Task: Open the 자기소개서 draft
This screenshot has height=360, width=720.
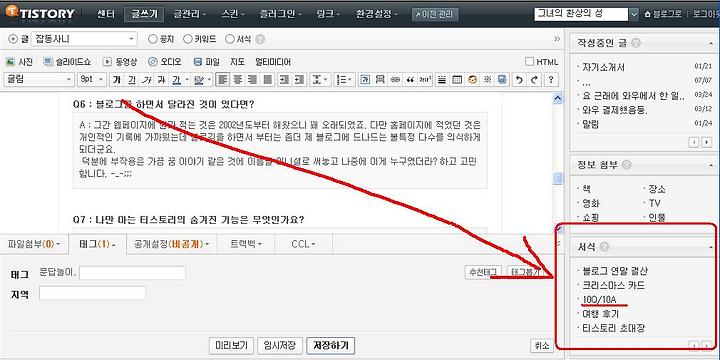Action: (603, 68)
